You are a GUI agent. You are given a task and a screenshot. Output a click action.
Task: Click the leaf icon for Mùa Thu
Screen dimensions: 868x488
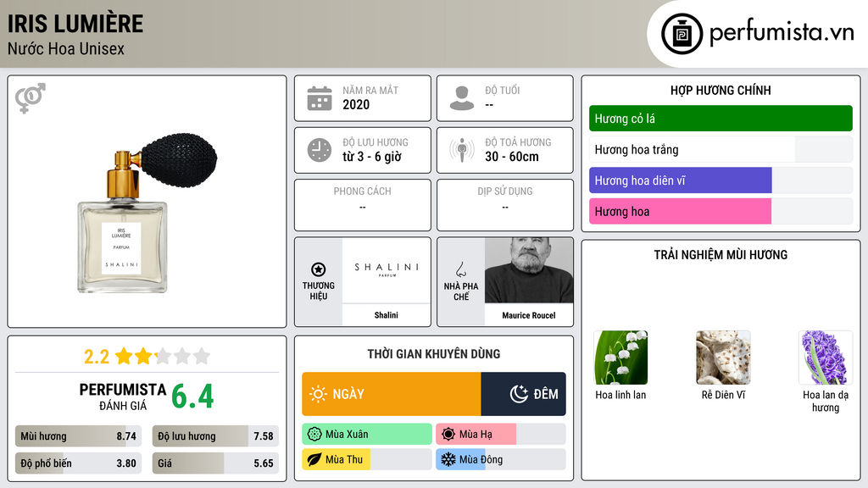(314, 459)
